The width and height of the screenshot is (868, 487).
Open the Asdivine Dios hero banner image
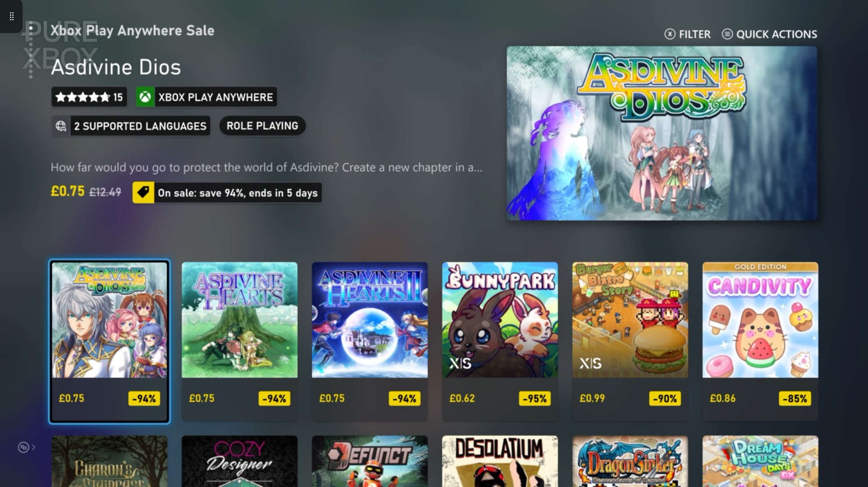pos(662,133)
